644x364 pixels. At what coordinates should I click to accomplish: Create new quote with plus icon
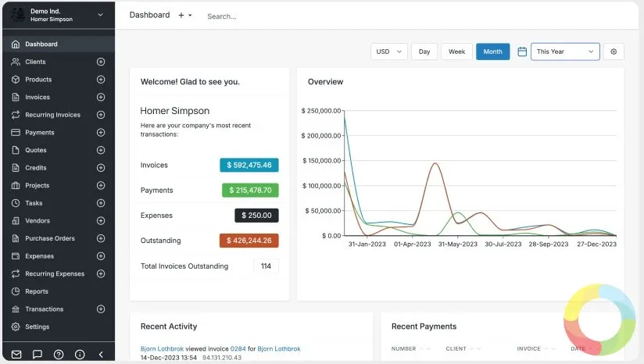click(x=101, y=150)
